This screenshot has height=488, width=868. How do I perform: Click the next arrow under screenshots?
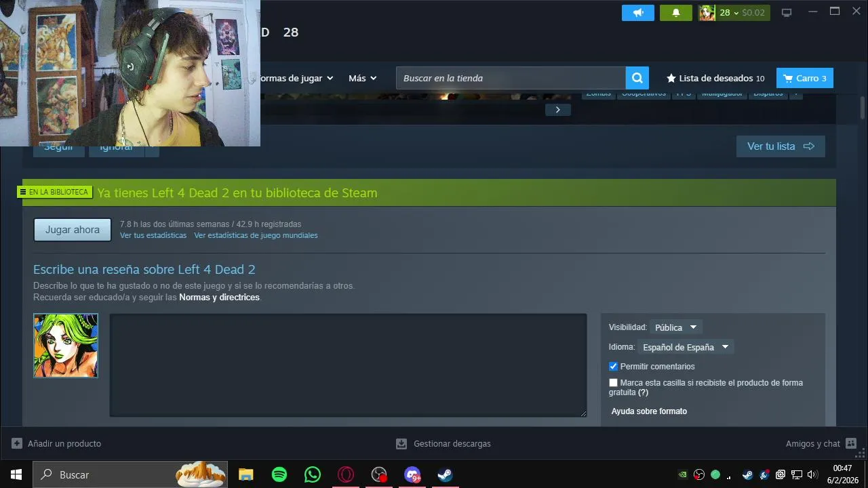point(557,110)
